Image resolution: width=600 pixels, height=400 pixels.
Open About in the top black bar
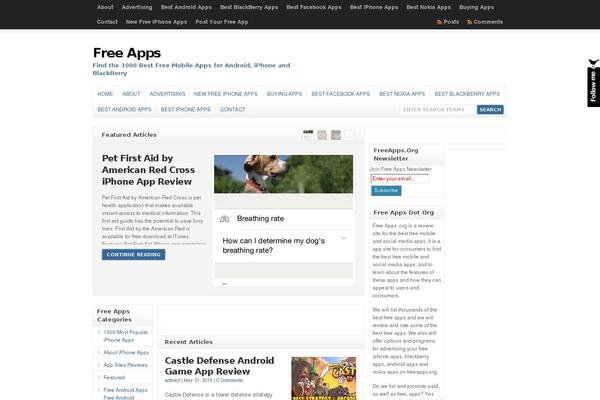coord(105,7)
